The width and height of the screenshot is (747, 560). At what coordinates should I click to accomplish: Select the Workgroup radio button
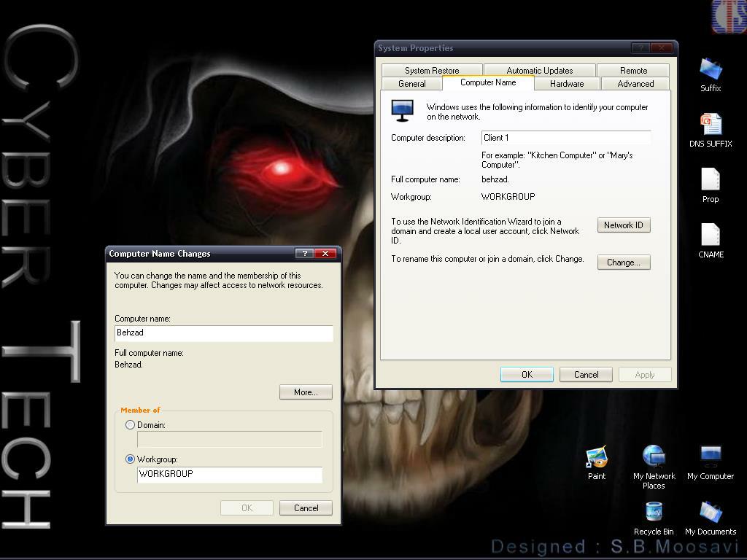click(x=130, y=459)
